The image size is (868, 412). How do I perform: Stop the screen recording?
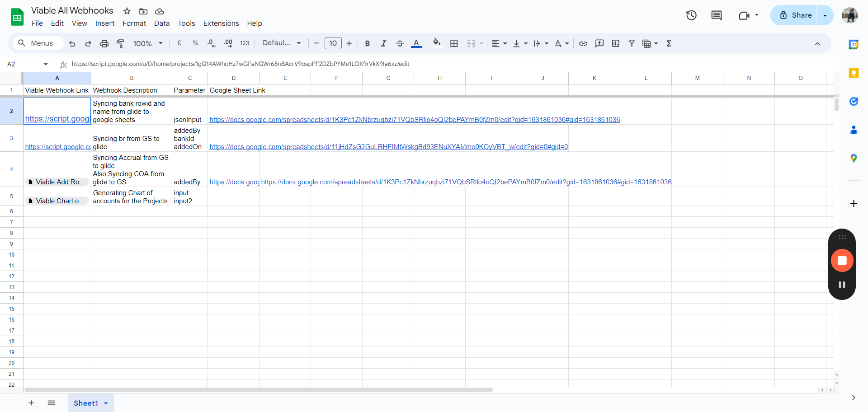[x=842, y=261]
